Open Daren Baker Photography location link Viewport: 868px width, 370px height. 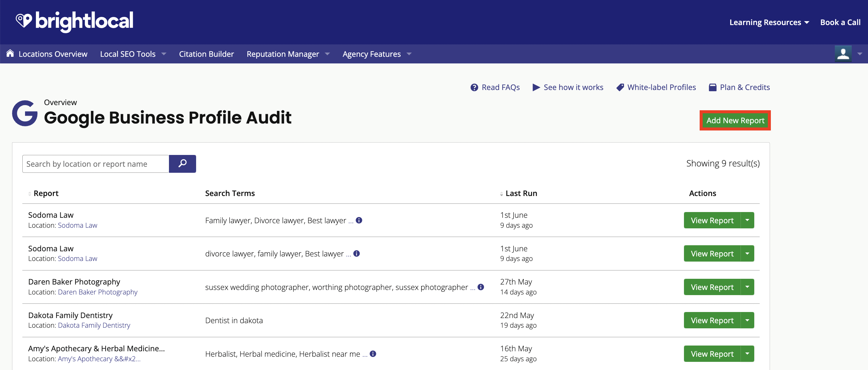98,292
